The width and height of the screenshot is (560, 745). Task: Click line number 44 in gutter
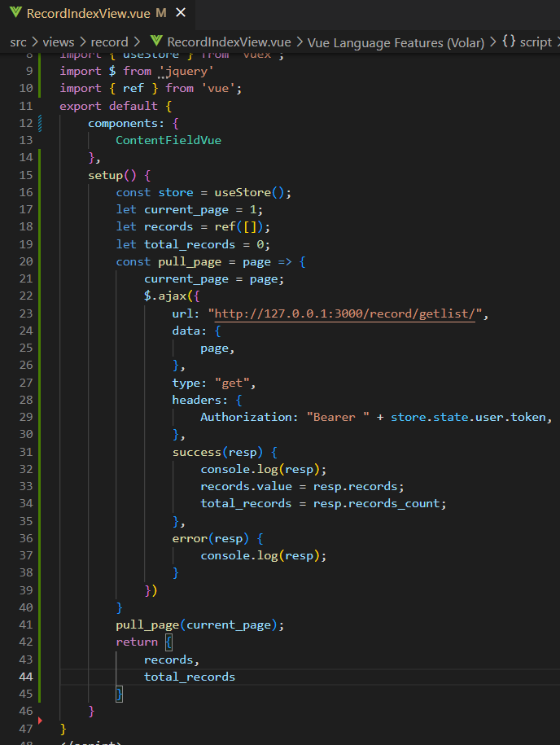point(26,677)
